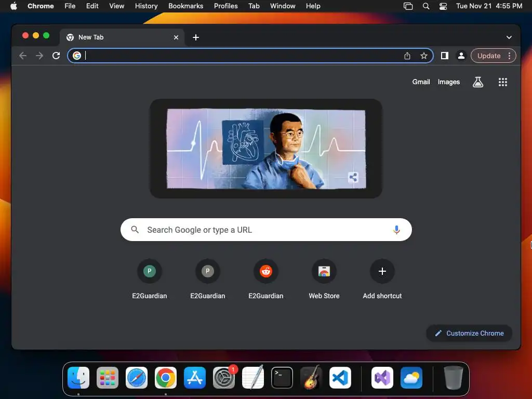The width and height of the screenshot is (532, 399).
Task: Share this page from the address bar
Action: [x=407, y=56]
